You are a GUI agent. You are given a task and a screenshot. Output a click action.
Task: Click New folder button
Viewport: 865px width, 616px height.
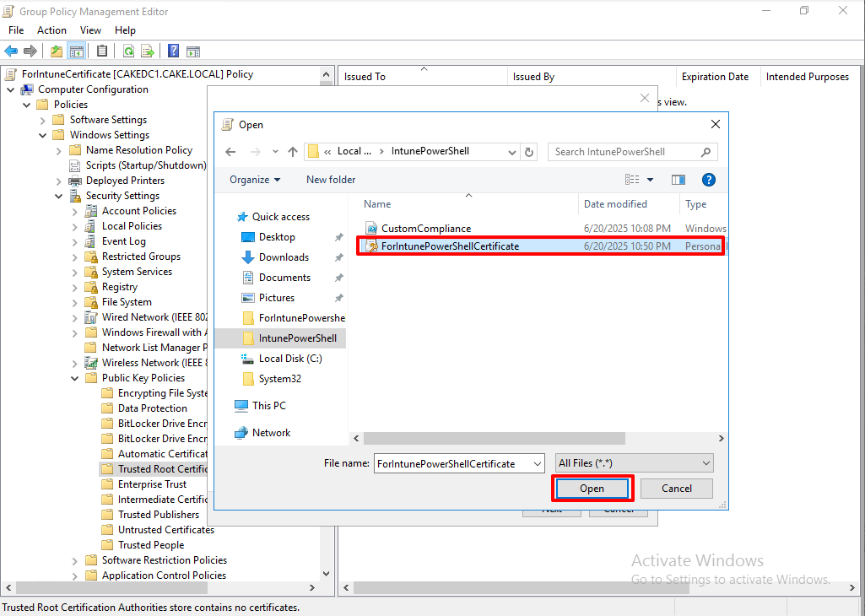(x=331, y=180)
